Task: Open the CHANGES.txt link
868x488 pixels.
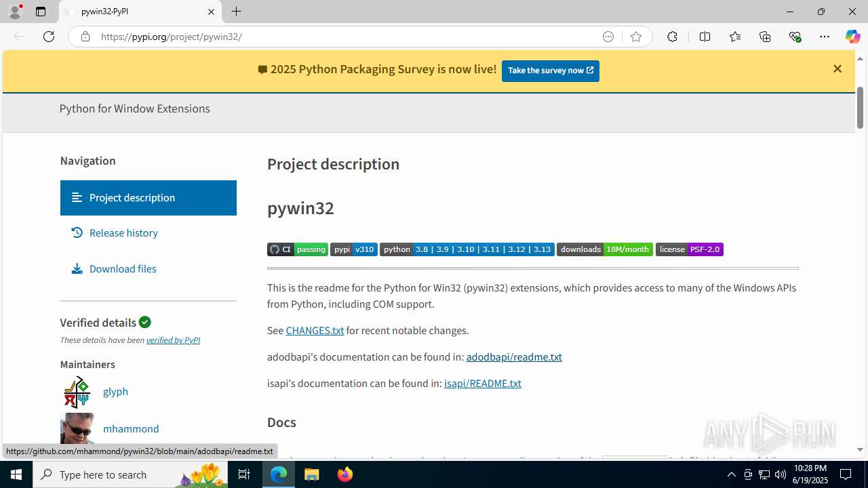Action: (x=315, y=331)
